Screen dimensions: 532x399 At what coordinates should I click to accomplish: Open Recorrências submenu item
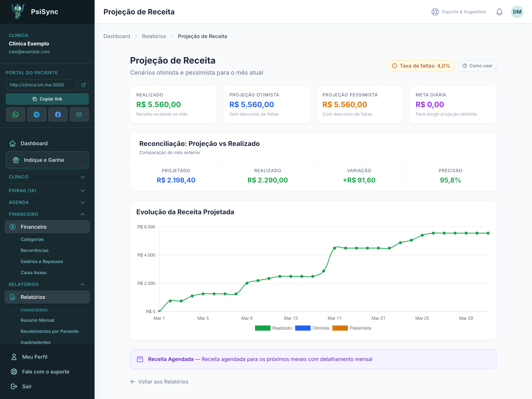34,250
